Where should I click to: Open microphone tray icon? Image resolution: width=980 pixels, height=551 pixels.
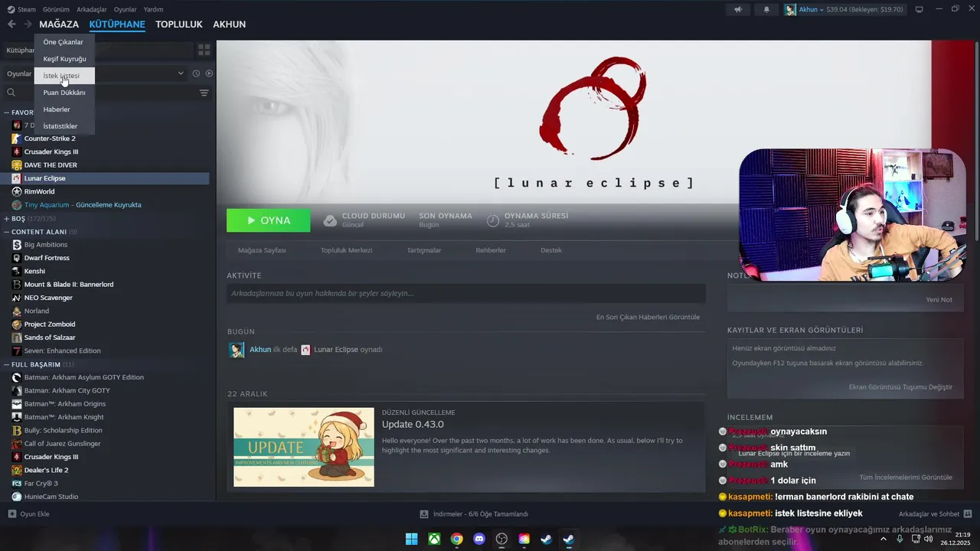click(900, 539)
